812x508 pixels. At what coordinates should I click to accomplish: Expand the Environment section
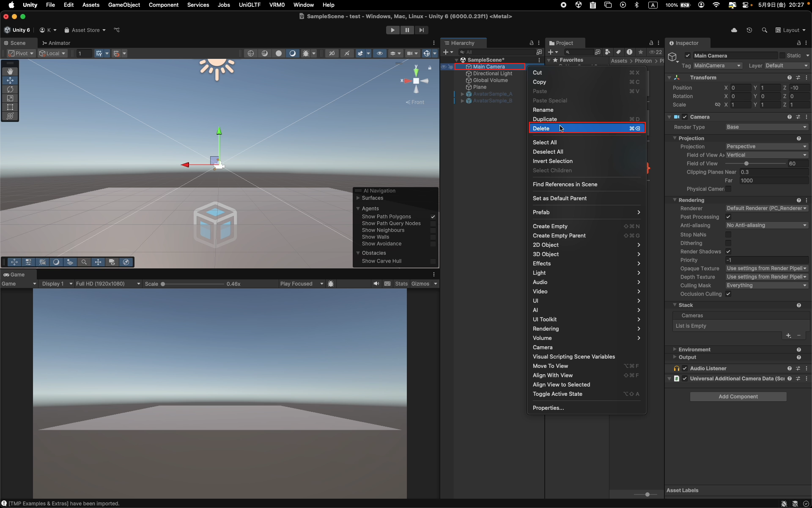click(675, 349)
